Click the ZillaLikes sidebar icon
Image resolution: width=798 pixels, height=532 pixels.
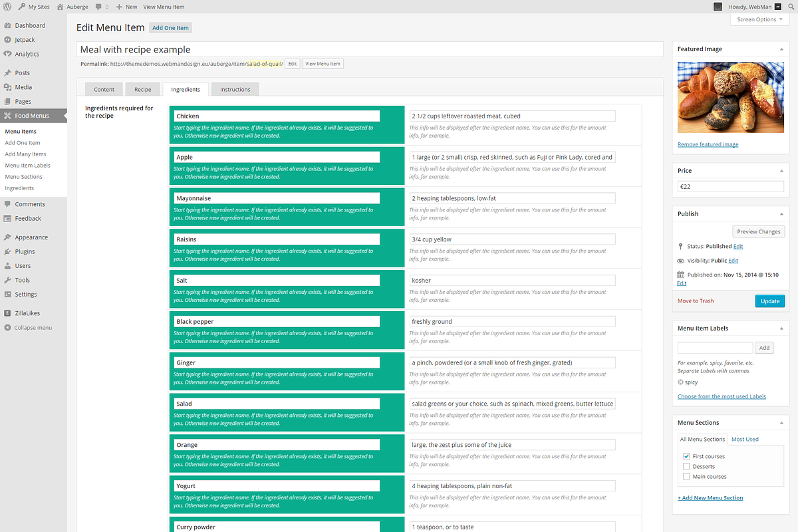(x=7, y=313)
